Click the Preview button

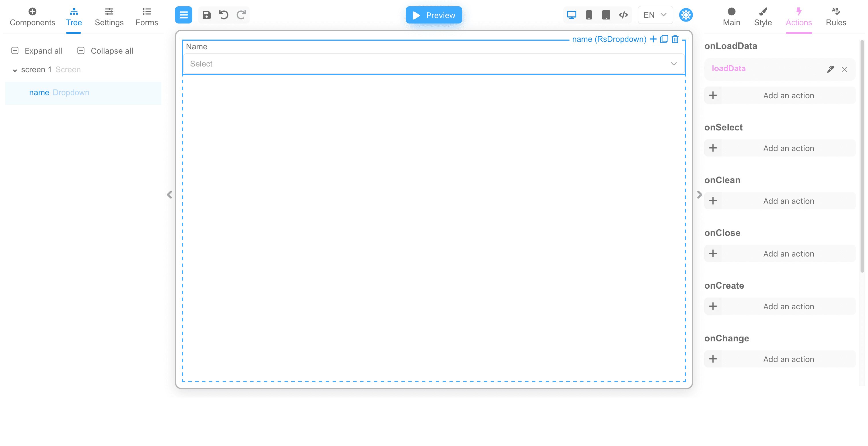(x=434, y=15)
